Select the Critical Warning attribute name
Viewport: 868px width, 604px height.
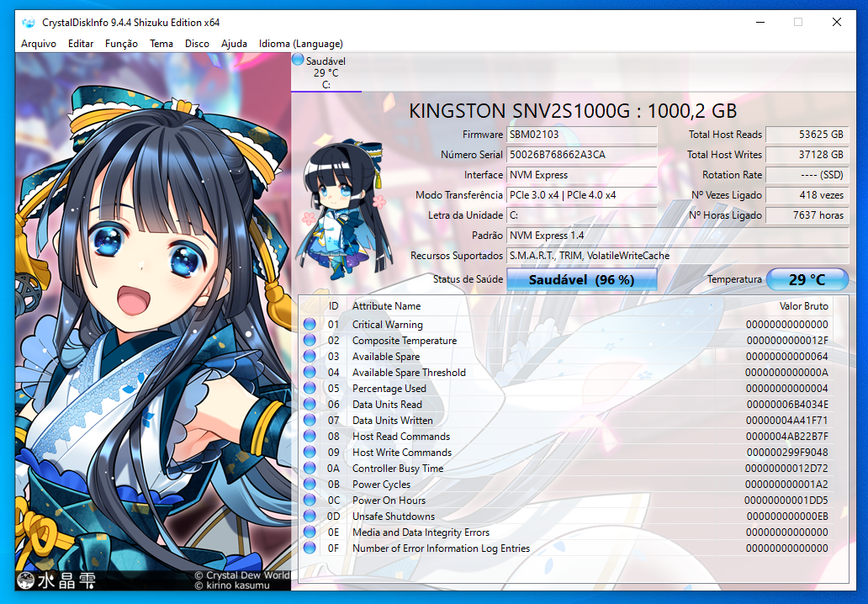tap(388, 325)
